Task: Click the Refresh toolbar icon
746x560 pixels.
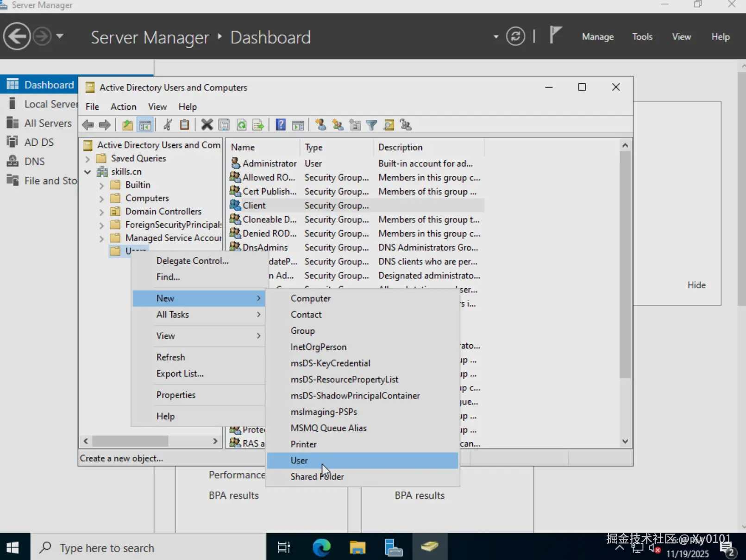Action: pos(241,125)
